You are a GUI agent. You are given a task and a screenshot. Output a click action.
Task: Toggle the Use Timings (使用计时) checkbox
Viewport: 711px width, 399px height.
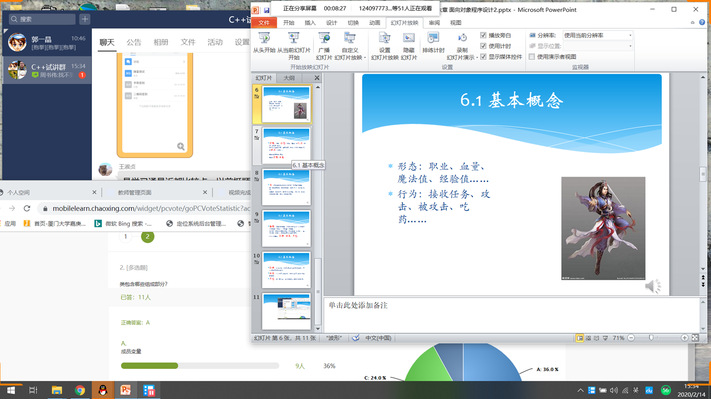click(x=483, y=46)
